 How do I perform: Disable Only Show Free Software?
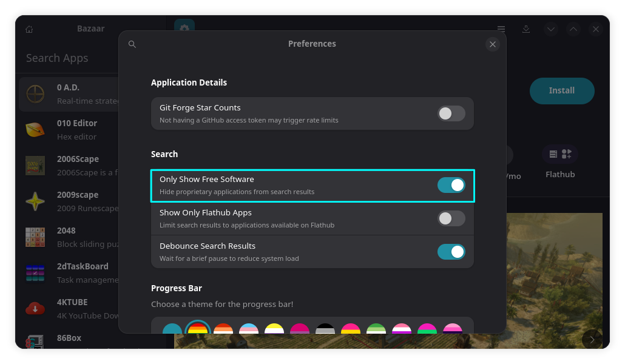pyautogui.click(x=451, y=185)
